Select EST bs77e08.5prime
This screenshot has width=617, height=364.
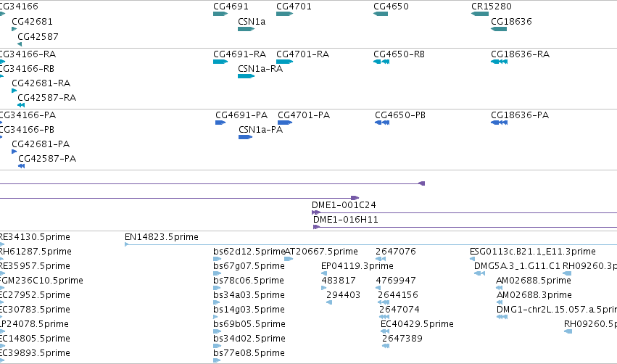[x=249, y=353]
